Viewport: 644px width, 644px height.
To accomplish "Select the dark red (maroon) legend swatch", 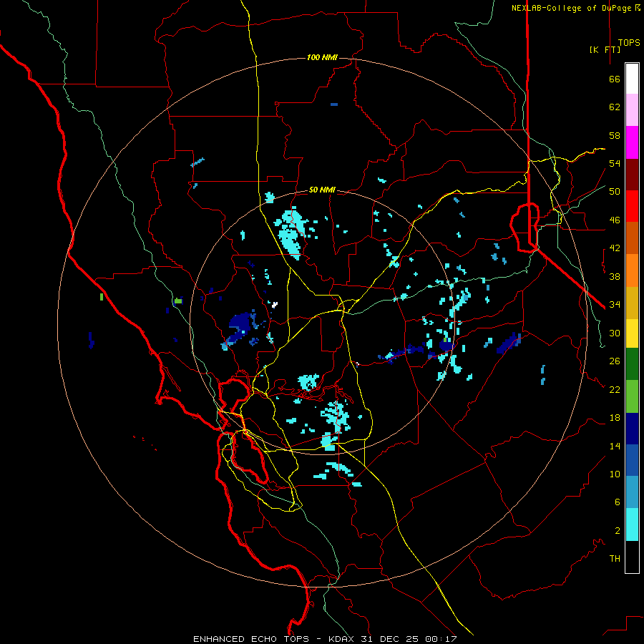I will pos(632,175).
